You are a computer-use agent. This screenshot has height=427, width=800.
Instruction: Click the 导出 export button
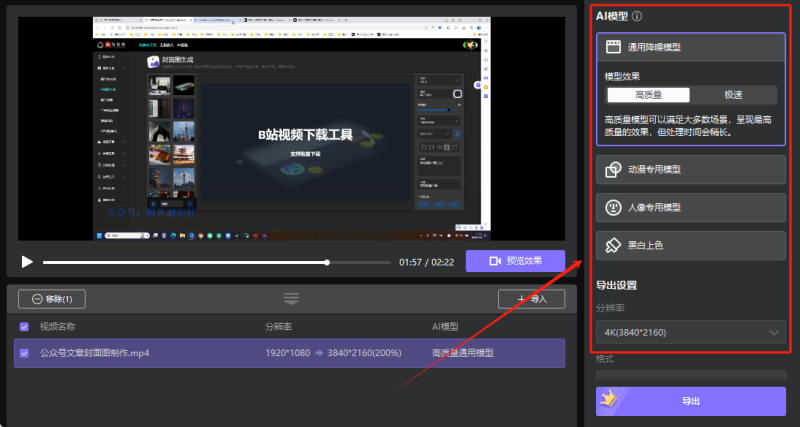pos(691,401)
